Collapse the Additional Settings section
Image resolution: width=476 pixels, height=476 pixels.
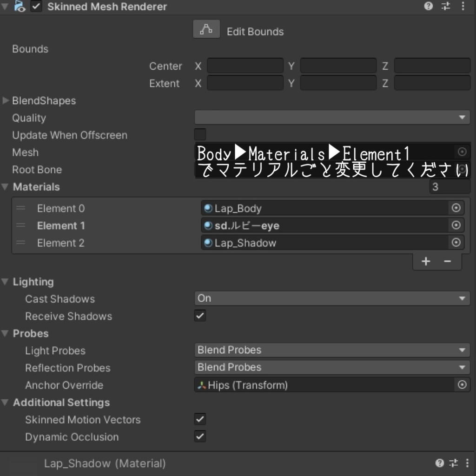coord(5,402)
